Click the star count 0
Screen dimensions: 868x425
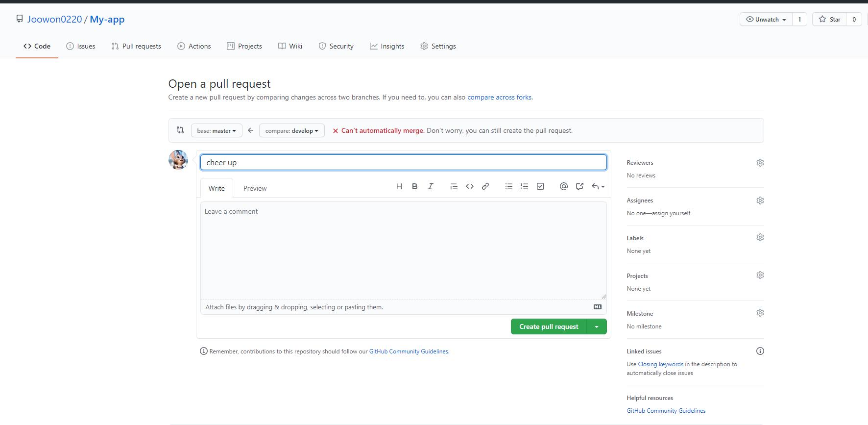pyautogui.click(x=854, y=19)
